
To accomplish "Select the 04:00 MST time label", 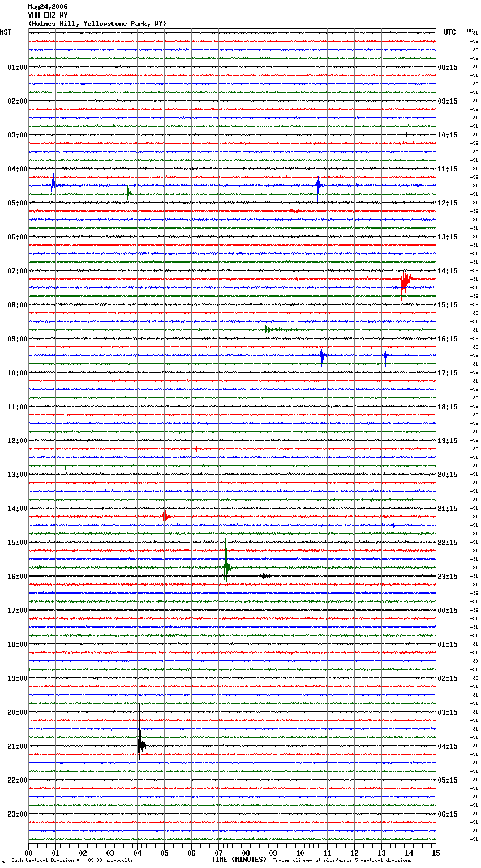I will click(18, 169).
